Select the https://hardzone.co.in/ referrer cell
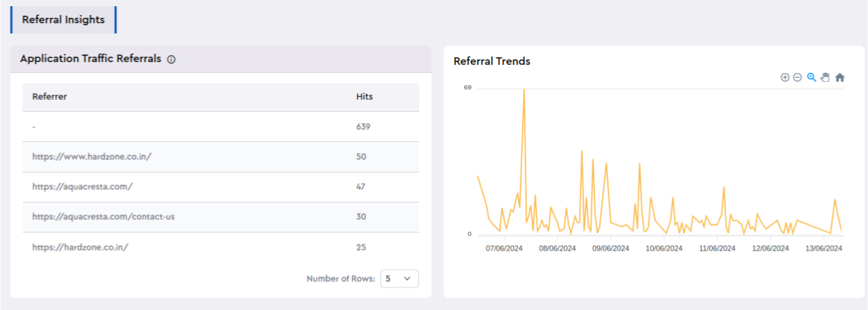This screenshot has height=310, width=868. tap(81, 247)
